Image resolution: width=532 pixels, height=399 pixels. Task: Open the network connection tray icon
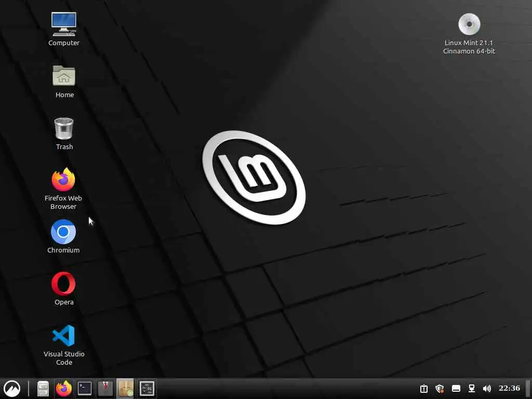coord(472,389)
